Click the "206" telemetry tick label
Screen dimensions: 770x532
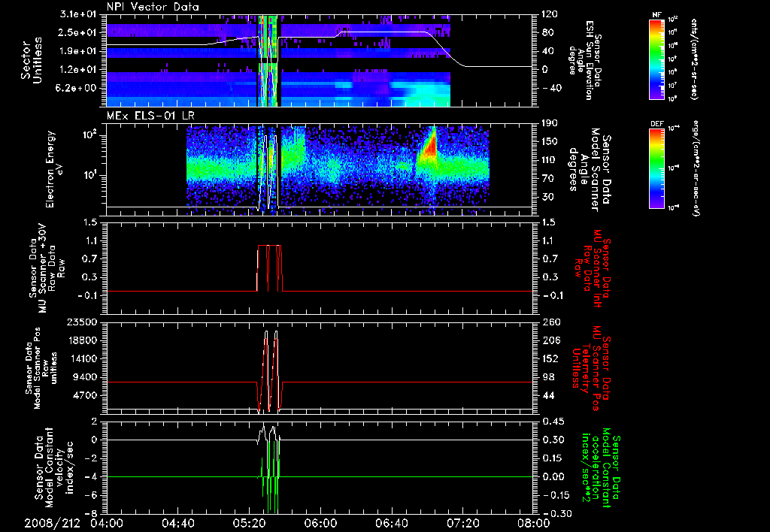pos(550,340)
